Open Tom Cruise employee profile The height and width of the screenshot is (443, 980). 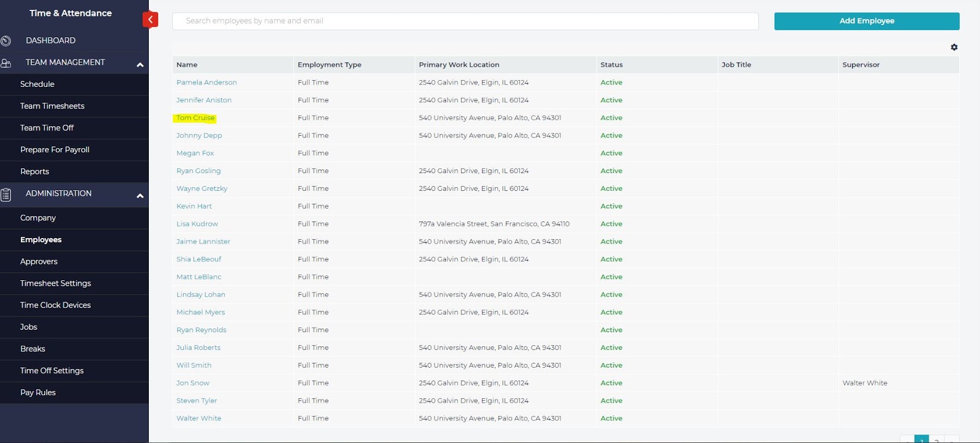[x=195, y=118]
